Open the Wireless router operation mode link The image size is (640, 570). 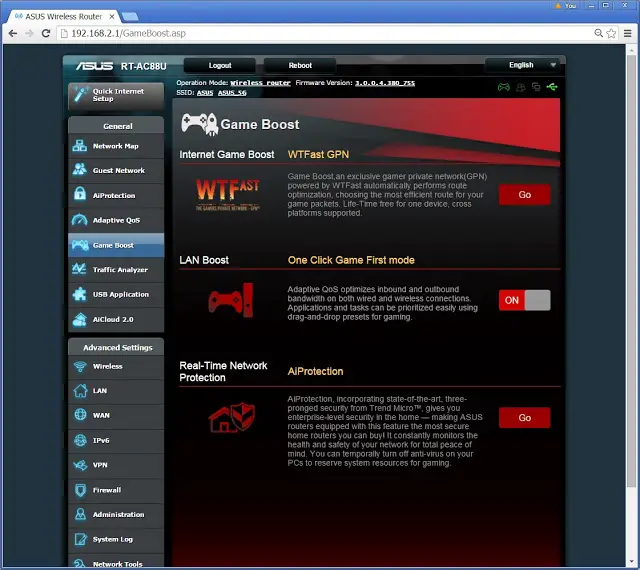[x=260, y=83]
